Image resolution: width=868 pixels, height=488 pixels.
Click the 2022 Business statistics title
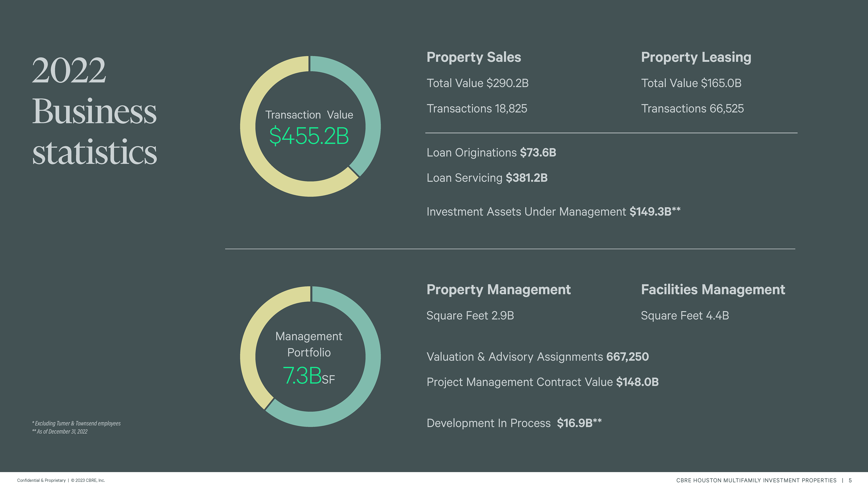[x=94, y=111]
